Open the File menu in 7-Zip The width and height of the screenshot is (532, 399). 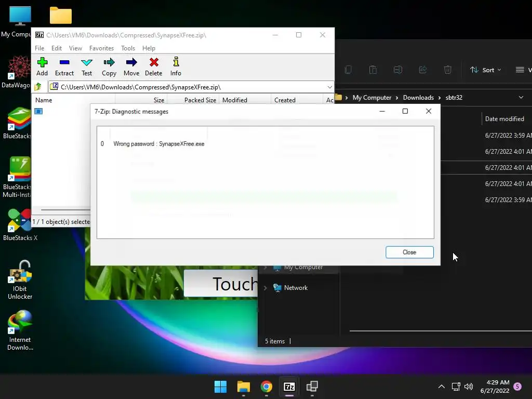click(x=39, y=48)
